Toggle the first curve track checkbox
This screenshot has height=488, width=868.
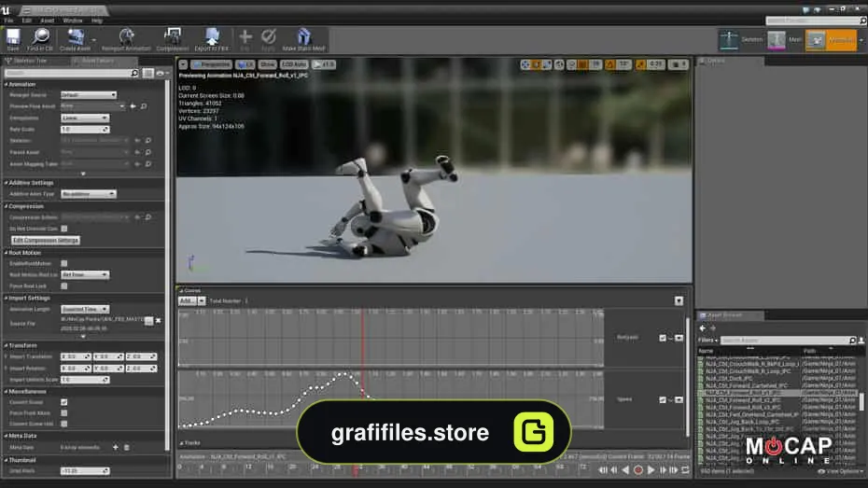click(663, 338)
